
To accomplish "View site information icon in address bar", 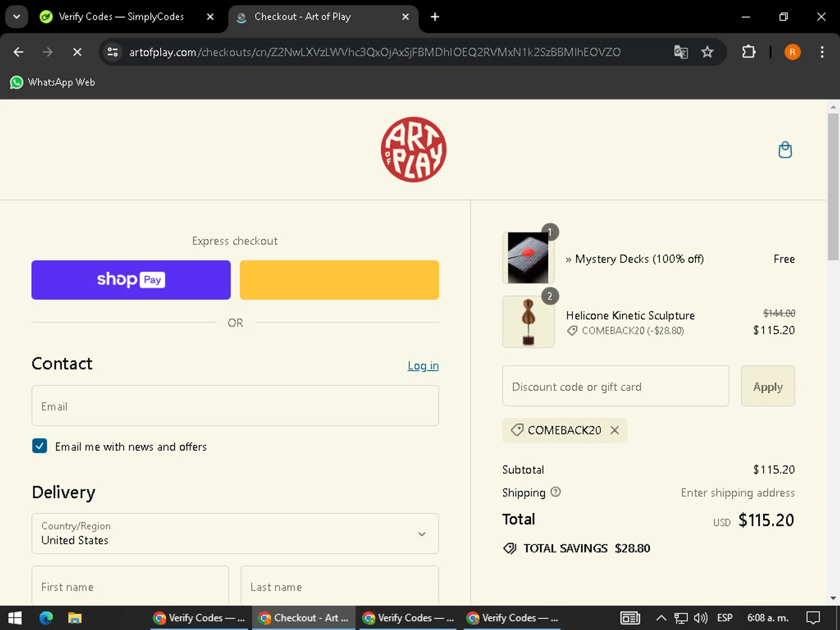I will [x=113, y=52].
